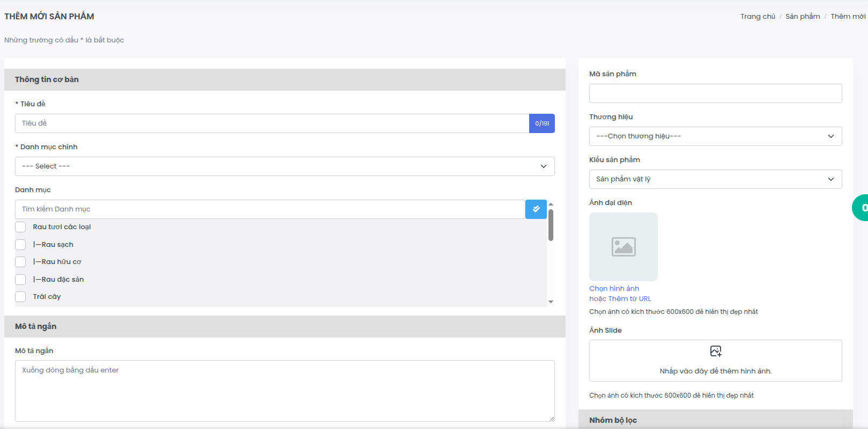
Task: Open the Danh mục chính select dropdown
Action: tap(285, 166)
